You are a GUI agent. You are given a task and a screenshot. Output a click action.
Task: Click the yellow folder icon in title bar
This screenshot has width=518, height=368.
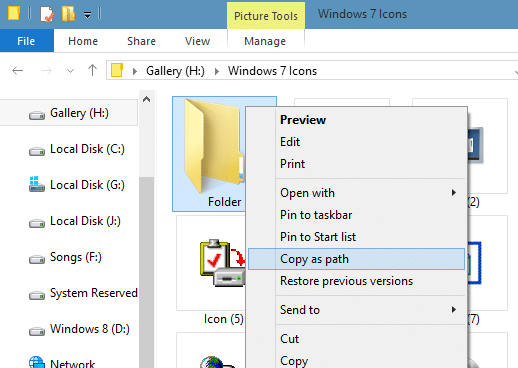pyautogui.click(x=14, y=14)
